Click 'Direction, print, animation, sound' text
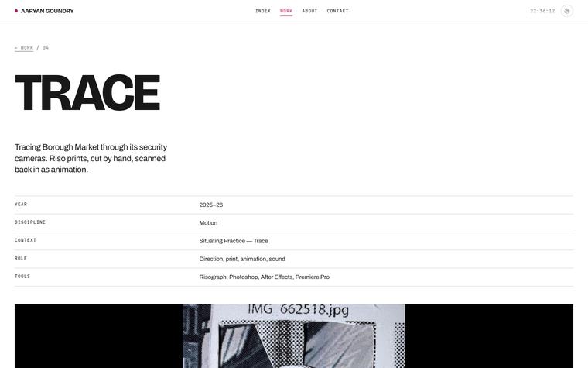The width and height of the screenshot is (588, 368). coord(242,259)
